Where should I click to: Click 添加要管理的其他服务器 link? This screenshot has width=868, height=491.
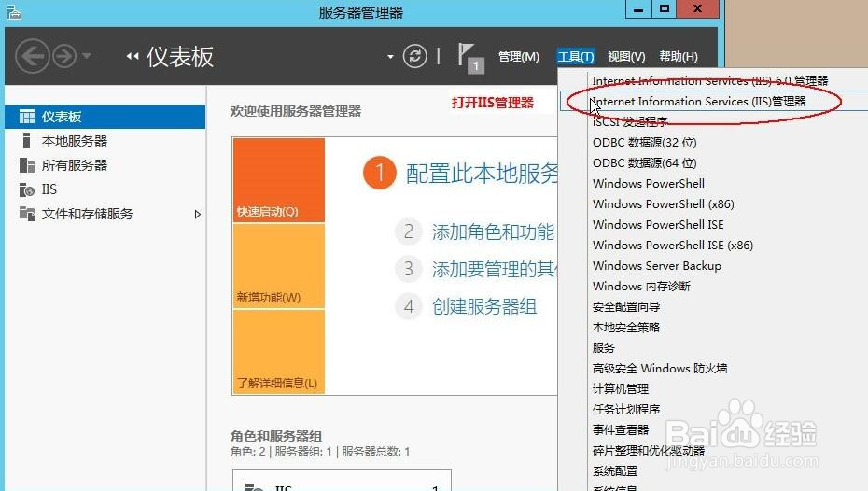click(x=495, y=269)
